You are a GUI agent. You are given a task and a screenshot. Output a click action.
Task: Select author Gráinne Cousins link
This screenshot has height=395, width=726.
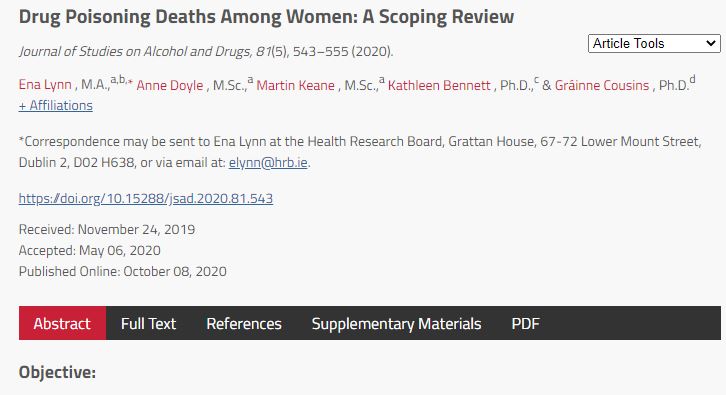pos(602,85)
